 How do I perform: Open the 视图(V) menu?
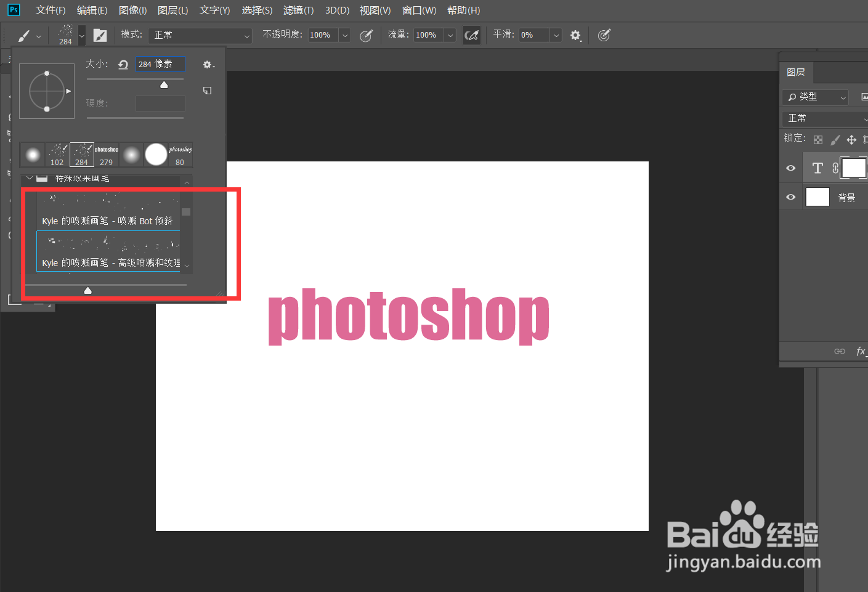375,10
